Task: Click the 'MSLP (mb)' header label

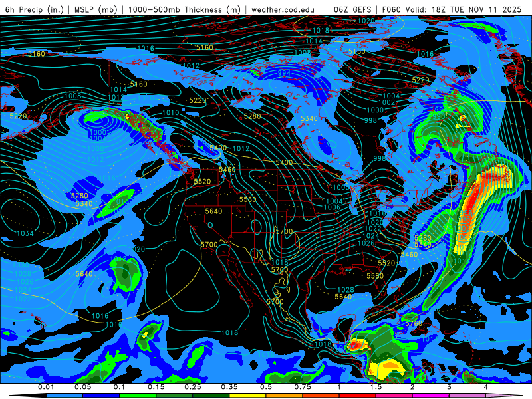Action: coord(95,9)
